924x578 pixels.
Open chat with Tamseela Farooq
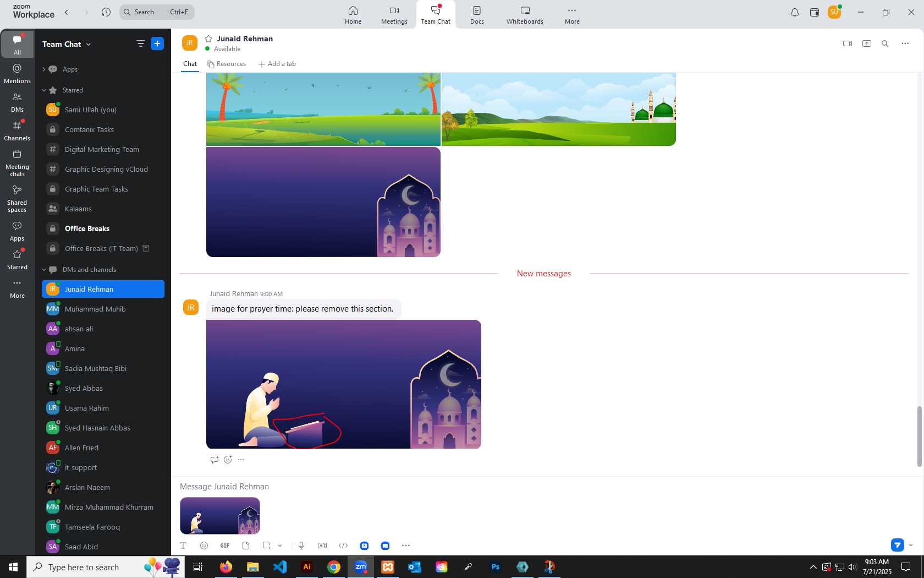pyautogui.click(x=103, y=527)
